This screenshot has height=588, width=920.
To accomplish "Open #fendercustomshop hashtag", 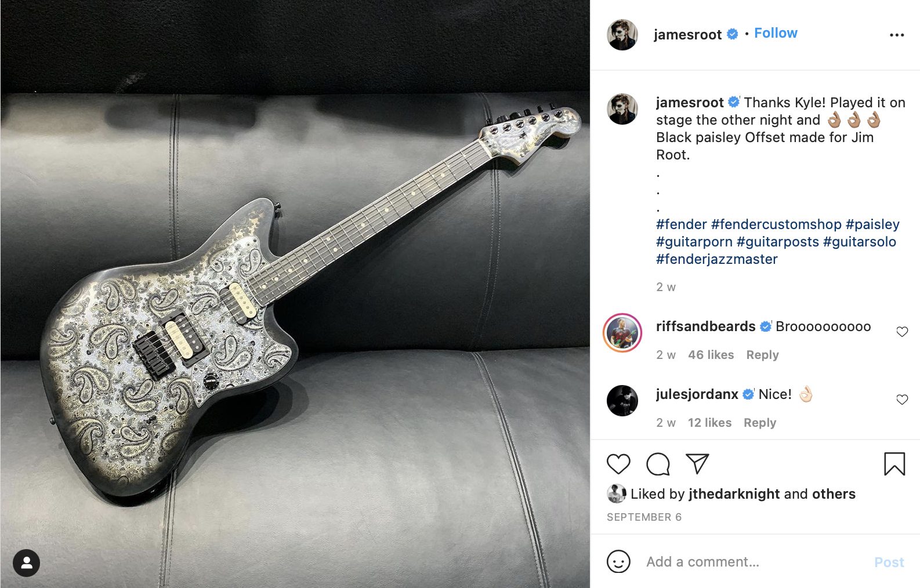I will click(776, 224).
